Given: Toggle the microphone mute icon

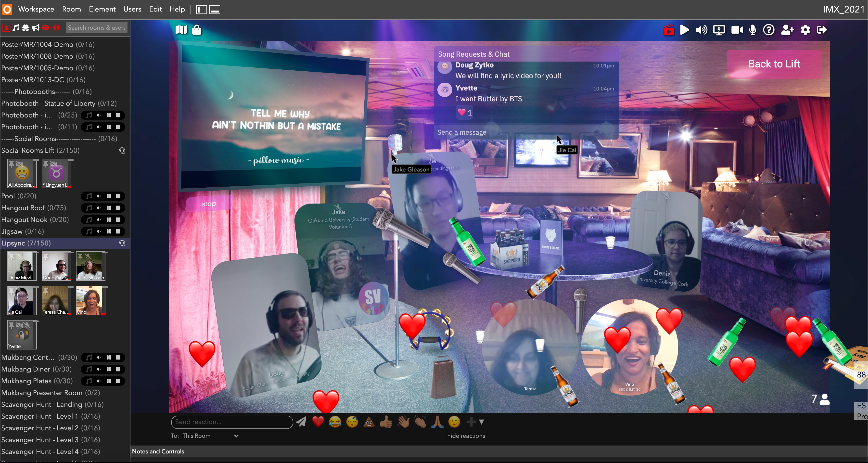Looking at the screenshot, I should [x=753, y=30].
